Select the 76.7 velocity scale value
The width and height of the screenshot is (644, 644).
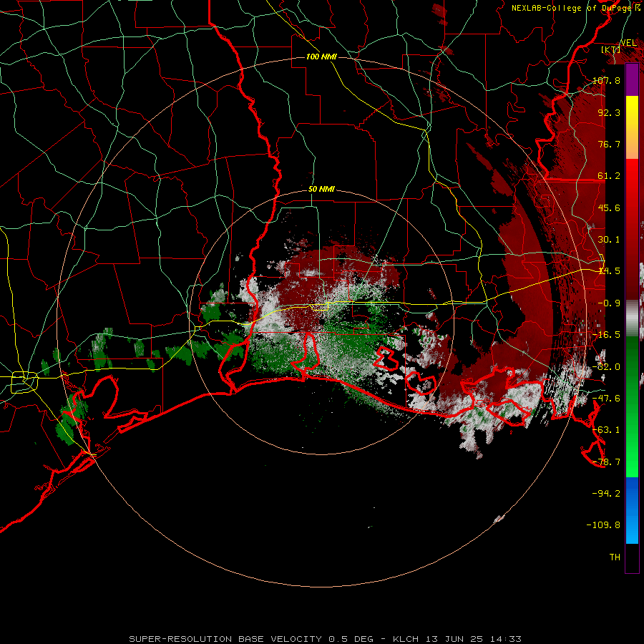point(609,144)
